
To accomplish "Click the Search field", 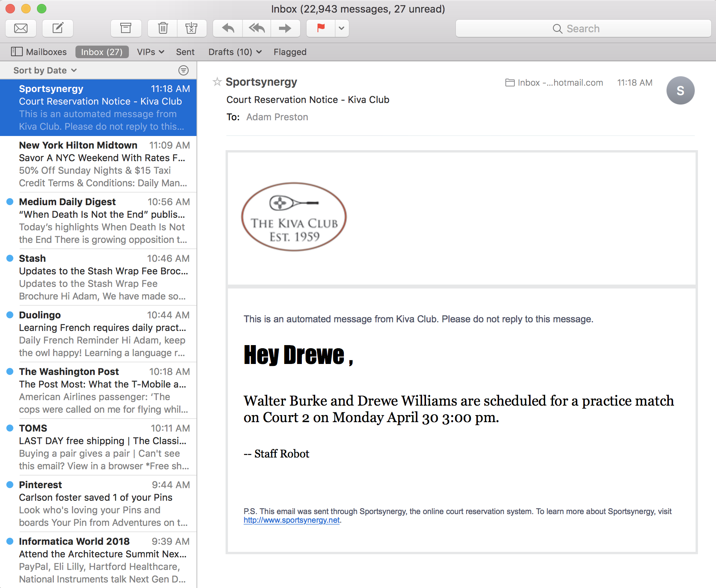I will [583, 28].
